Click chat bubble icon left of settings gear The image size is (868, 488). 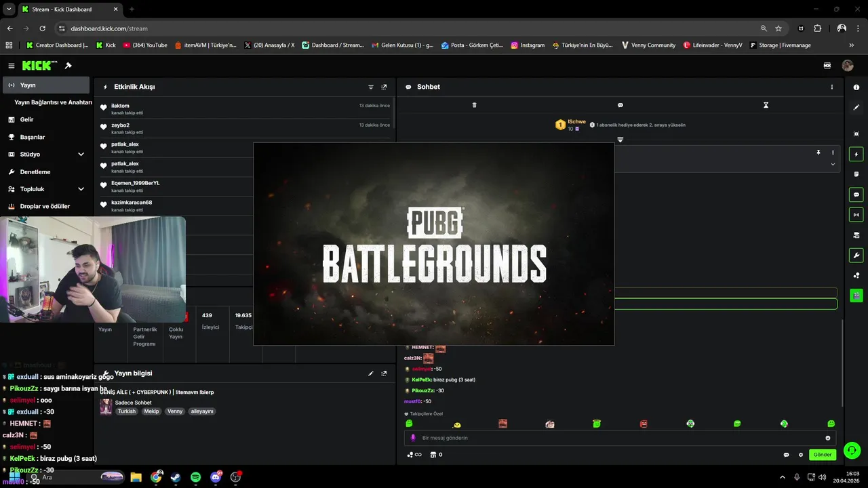[786, 455]
